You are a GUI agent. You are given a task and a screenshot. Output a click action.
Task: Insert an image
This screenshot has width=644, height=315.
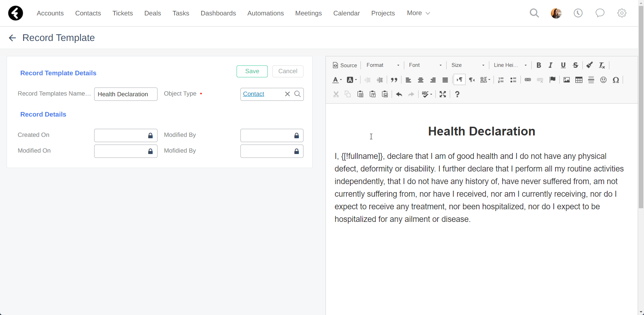[x=567, y=80]
